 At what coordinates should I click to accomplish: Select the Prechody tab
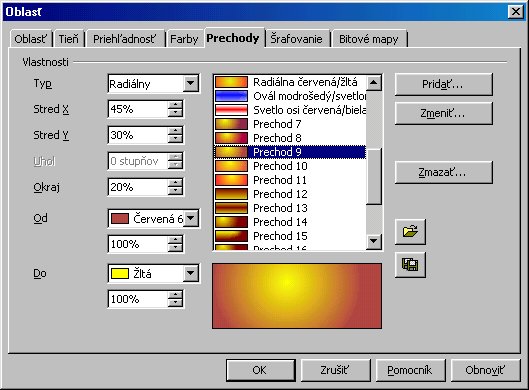[233, 38]
